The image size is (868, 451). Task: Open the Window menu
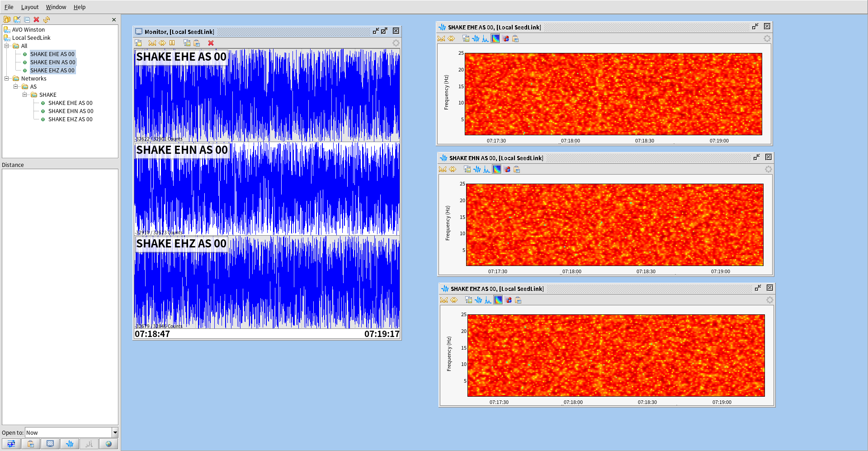point(56,7)
